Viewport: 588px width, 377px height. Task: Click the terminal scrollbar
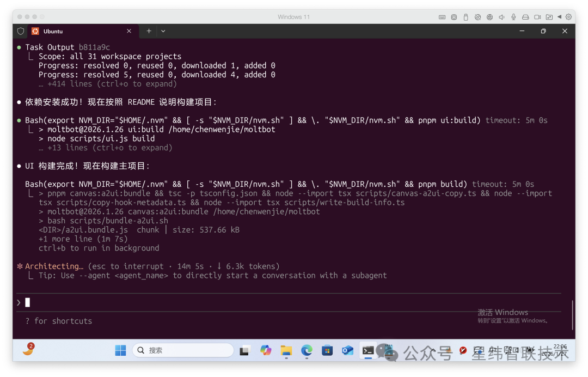point(572,315)
